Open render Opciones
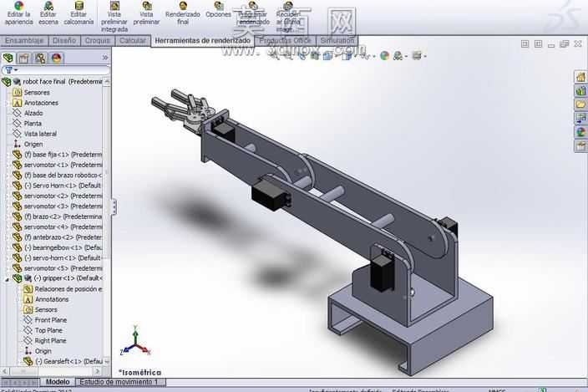588x392 pixels. tap(218, 10)
